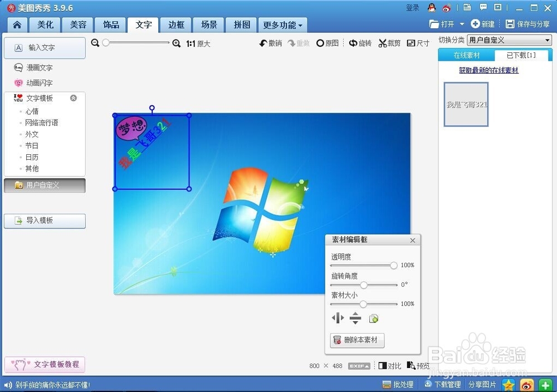
Task: Click the 尺寸 resize tool
Action: click(418, 43)
